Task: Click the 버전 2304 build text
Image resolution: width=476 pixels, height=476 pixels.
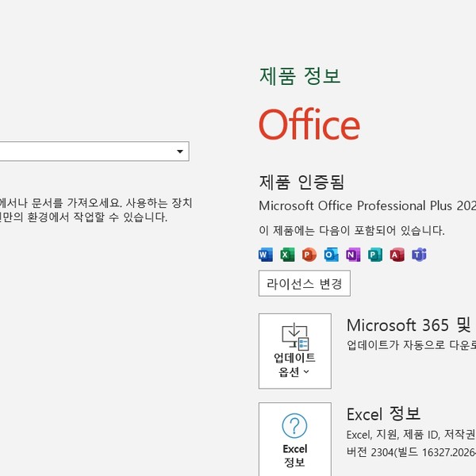Action: click(x=411, y=452)
